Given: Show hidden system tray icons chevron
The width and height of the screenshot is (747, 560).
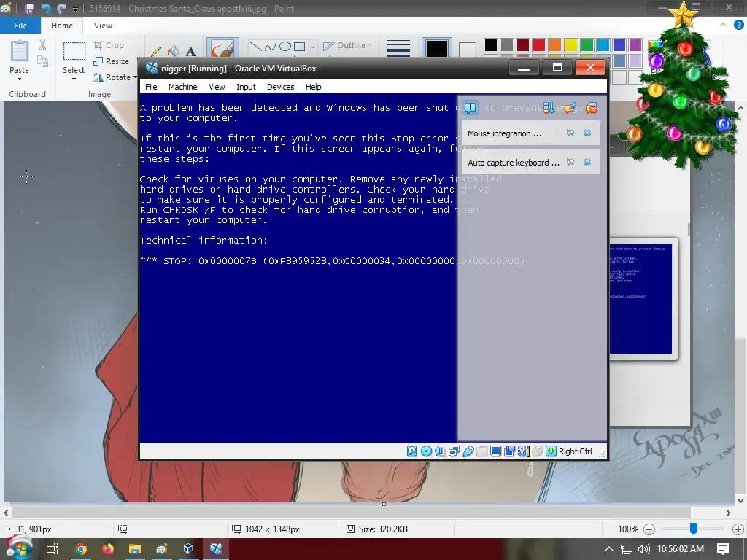Looking at the screenshot, I should tap(609, 548).
